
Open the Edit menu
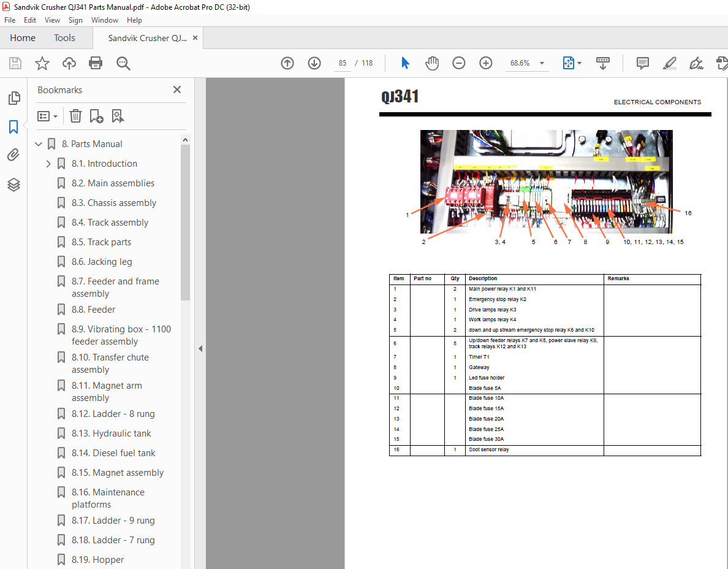[x=29, y=20]
